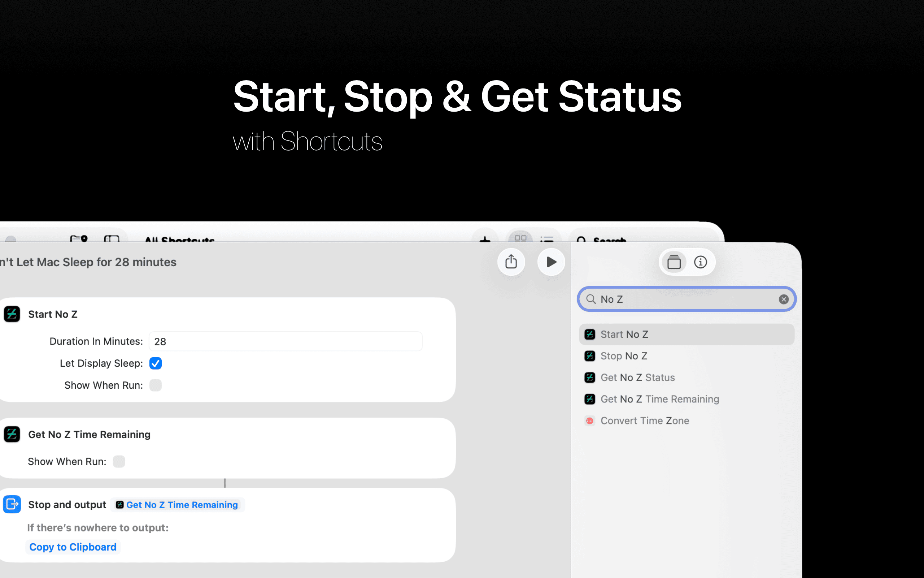Click the Convert Time Zone globe icon
The image size is (924, 578).
tap(590, 421)
